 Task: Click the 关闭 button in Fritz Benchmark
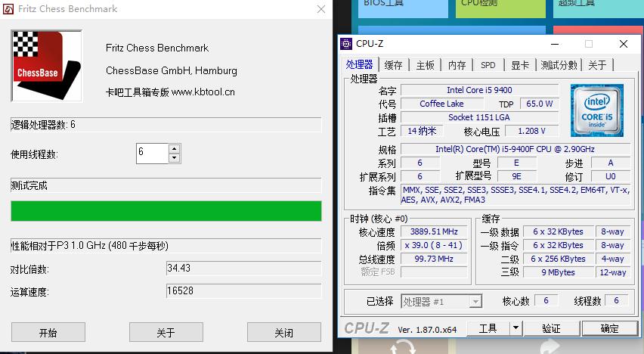(283, 332)
